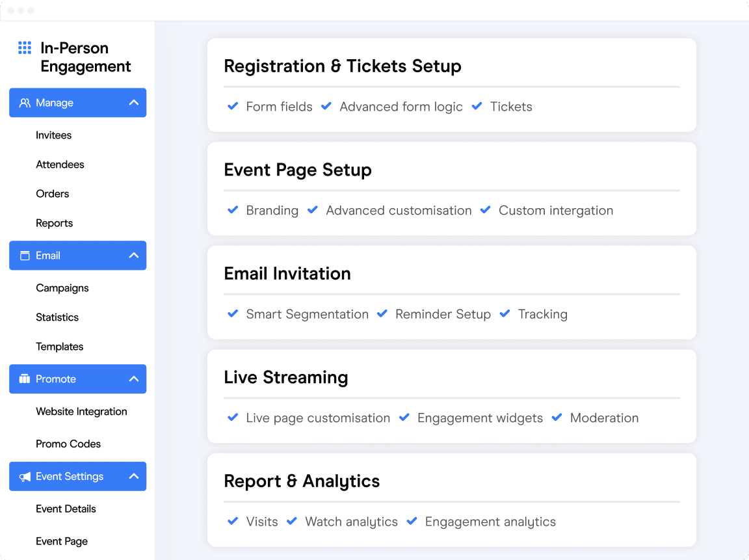Open Promo Codes page
Viewport: 749px width, 560px height.
pos(68,444)
